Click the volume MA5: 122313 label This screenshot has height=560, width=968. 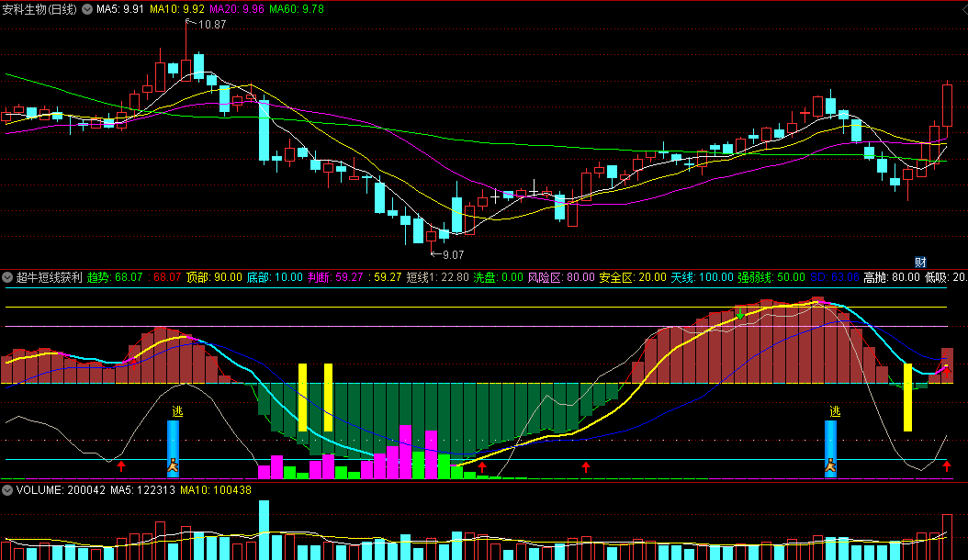[x=142, y=490]
